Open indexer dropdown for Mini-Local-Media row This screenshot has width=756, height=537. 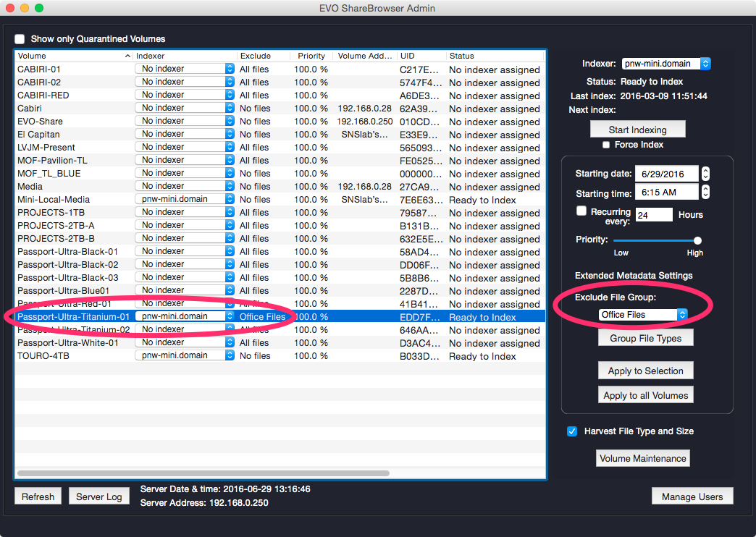coord(185,199)
